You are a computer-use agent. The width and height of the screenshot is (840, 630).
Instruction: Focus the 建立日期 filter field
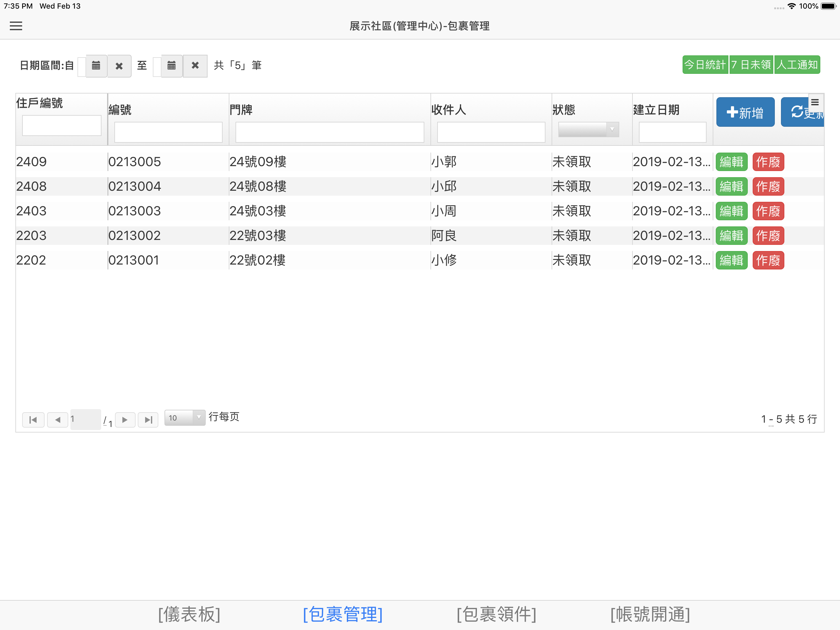[x=672, y=132]
